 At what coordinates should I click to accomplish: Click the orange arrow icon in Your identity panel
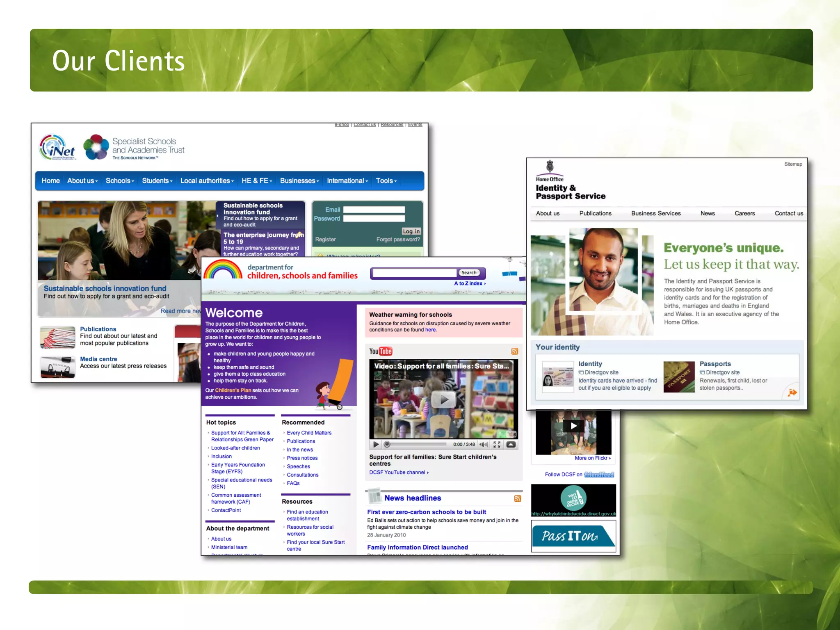coord(792,393)
